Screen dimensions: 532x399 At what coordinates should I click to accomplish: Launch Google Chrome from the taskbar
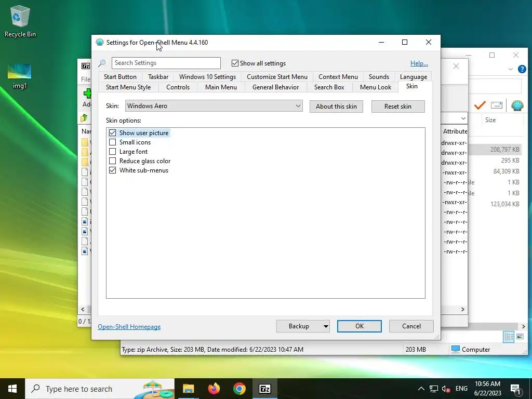click(x=239, y=389)
